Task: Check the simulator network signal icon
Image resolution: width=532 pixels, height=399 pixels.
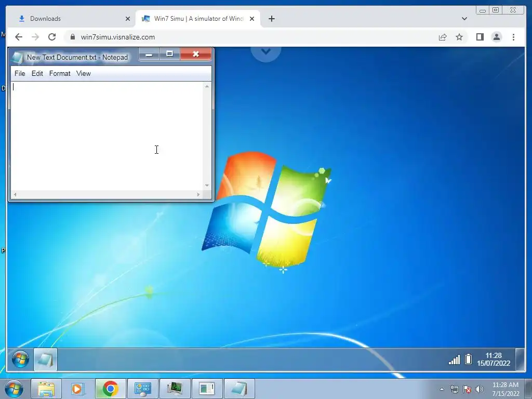Action: [x=454, y=360]
